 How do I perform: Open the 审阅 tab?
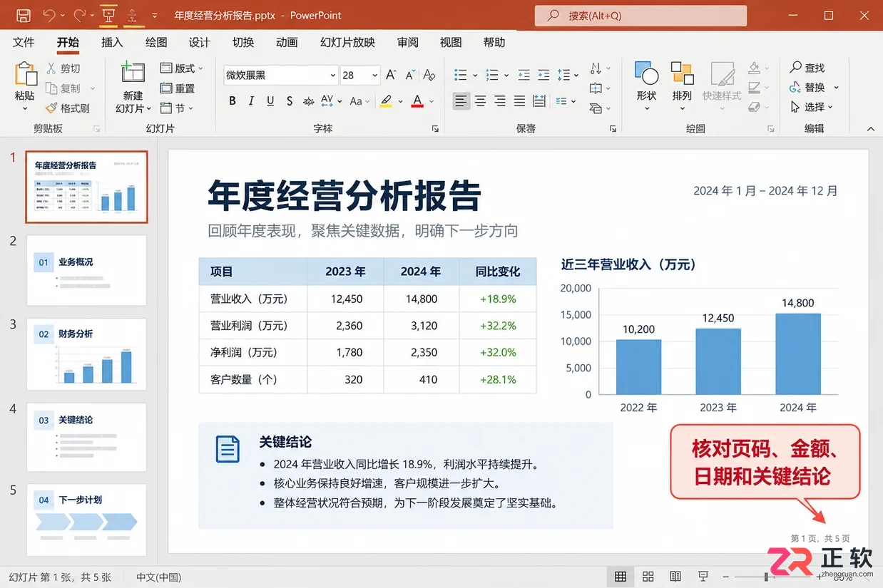(408, 43)
